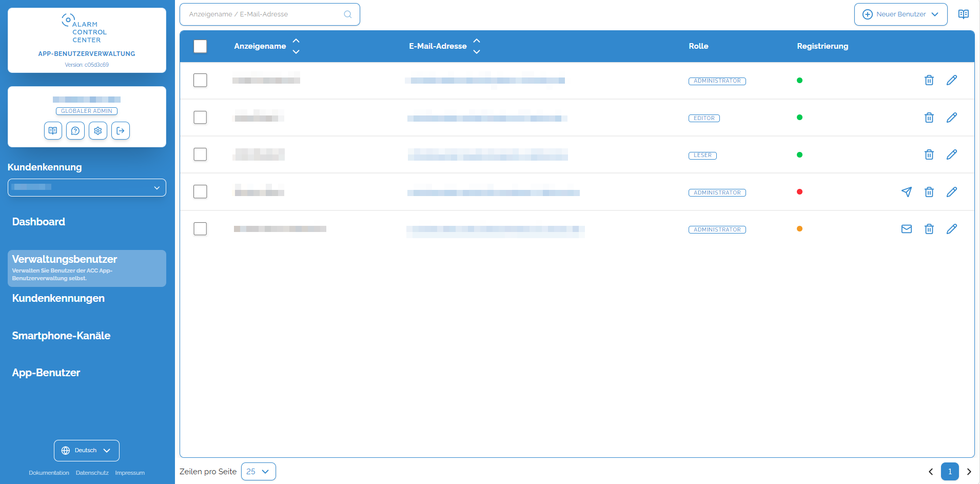Viewport: 980px width, 484px height.
Task: Open the Dokumentation footer link
Action: click(x=49, y=473)
